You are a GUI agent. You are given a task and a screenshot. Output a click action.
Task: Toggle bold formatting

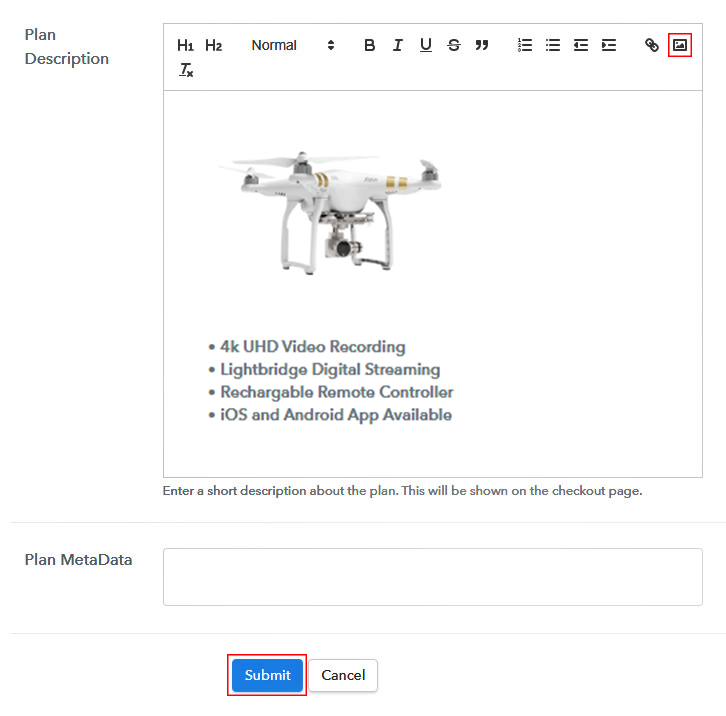(x=369, y=45)
